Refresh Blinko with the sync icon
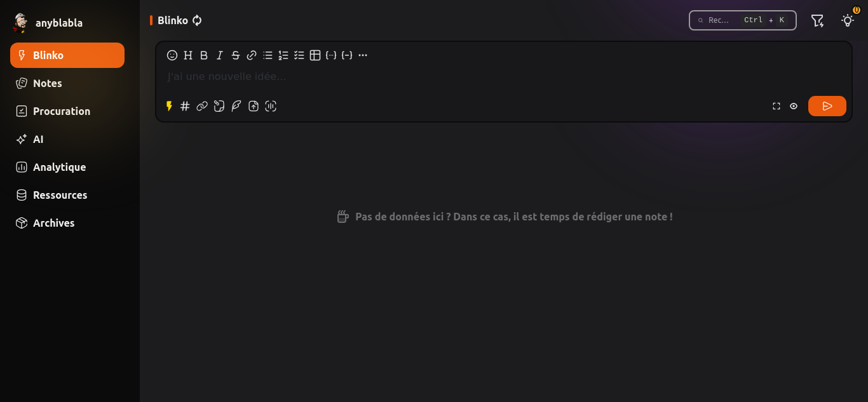 [x=197, y=20]
